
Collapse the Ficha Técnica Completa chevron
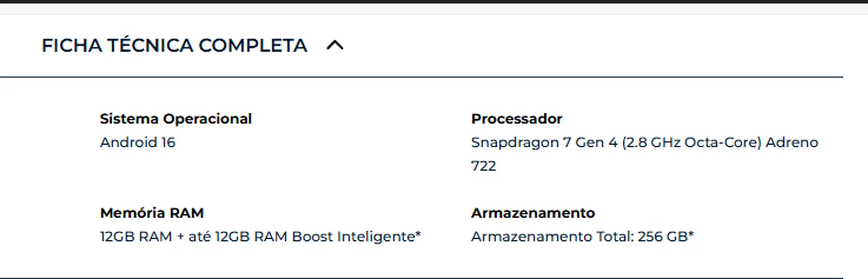tap(335, 45)
